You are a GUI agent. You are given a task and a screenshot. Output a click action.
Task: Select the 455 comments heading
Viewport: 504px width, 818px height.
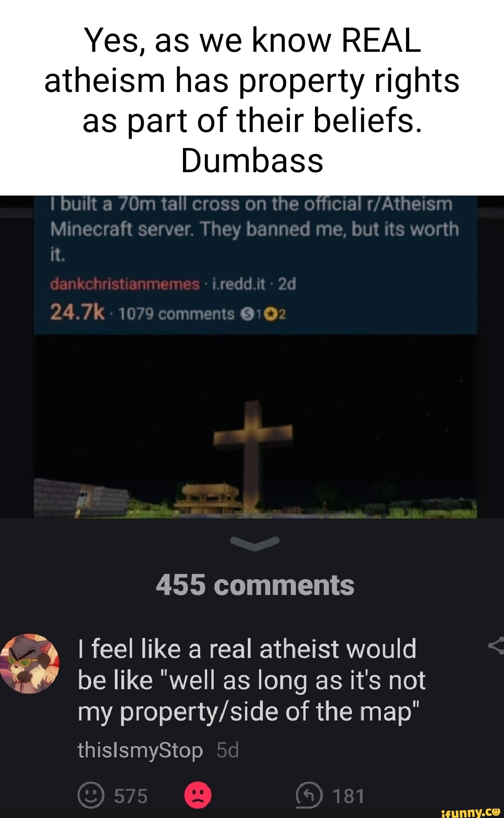[x=255, y=585]
